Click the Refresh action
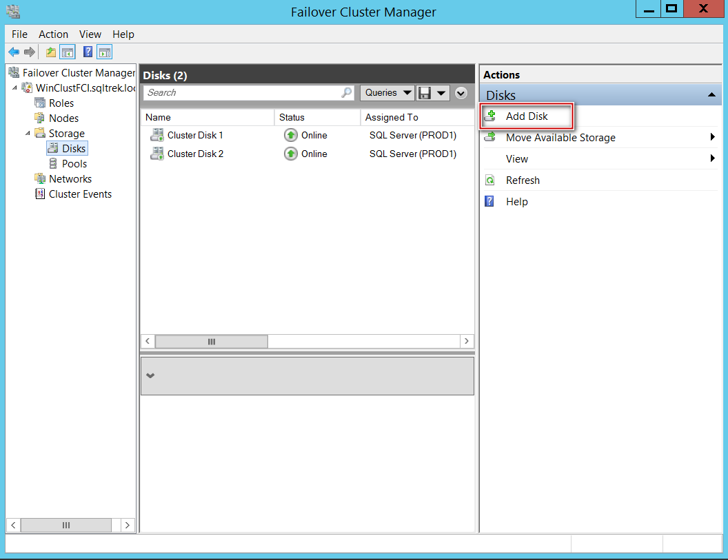 523,180
